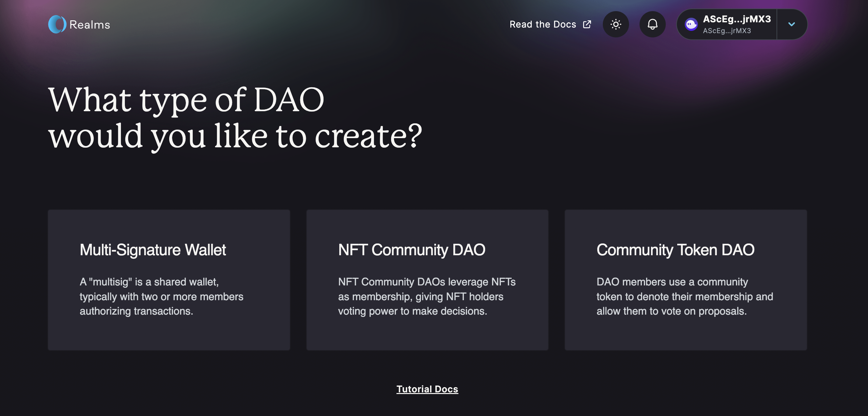
Task: Click the community token membership description
Action: point(684,296)
